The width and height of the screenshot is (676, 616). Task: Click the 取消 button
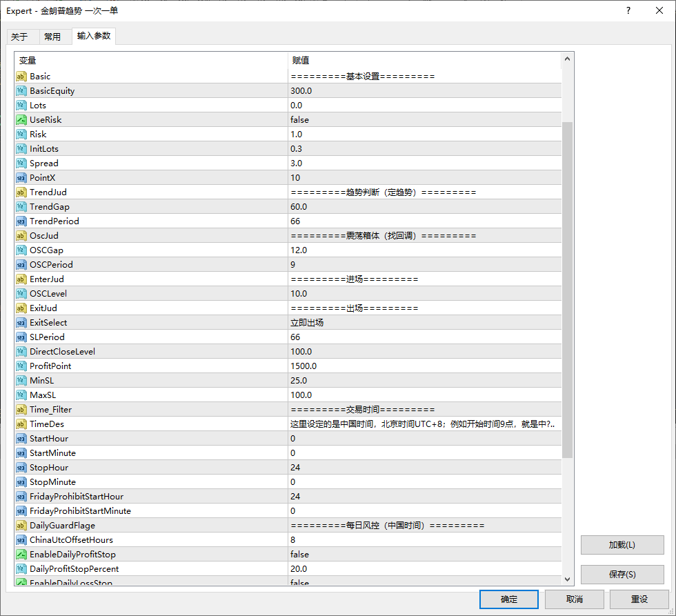click(x=574, y=599)
